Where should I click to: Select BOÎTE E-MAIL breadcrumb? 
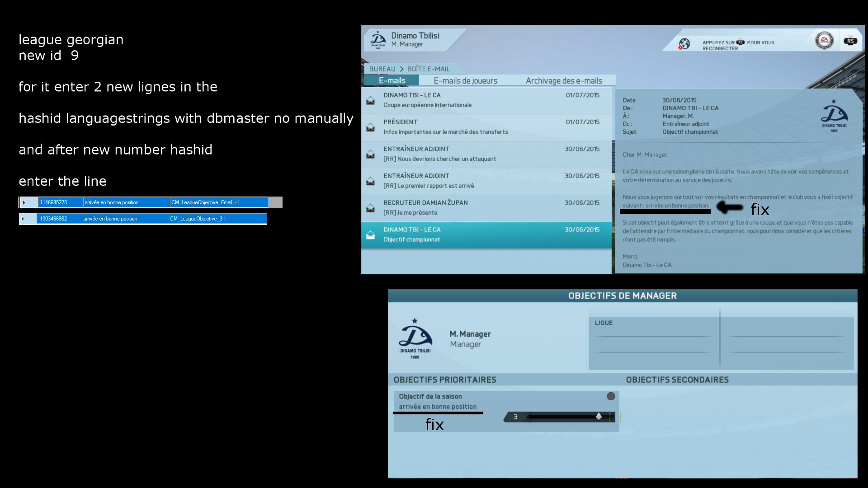tap(429, 69)
